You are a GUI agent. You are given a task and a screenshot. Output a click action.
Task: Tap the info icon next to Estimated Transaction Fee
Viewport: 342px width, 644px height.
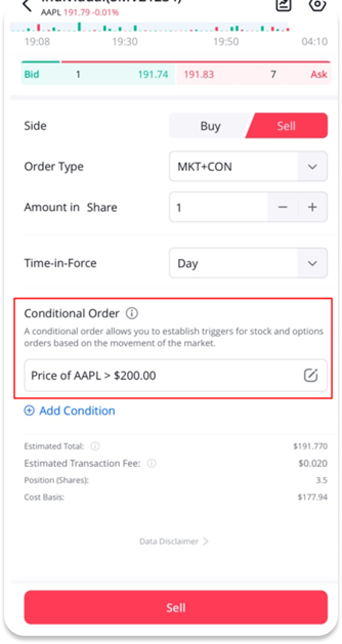pos(152,463)
